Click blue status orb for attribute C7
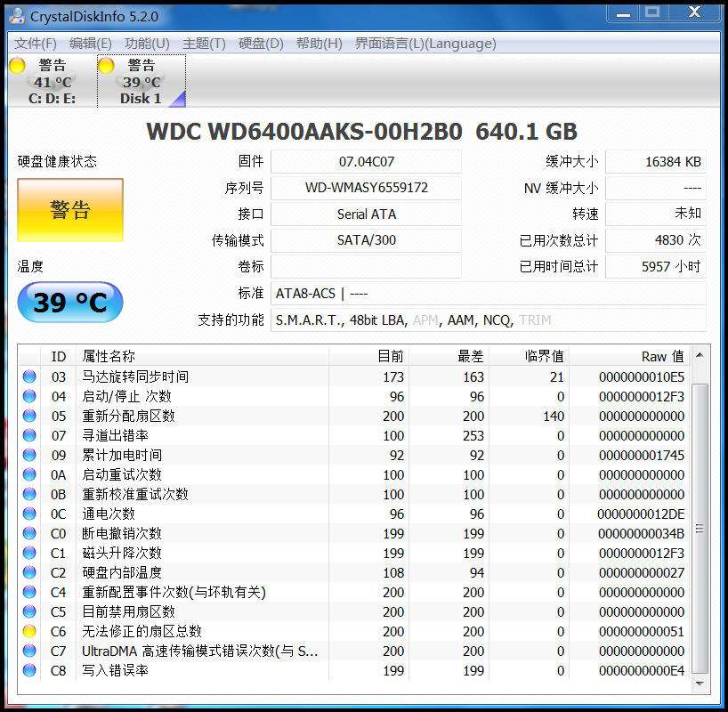Viewport: 728px width, 712px height. (x=29, y=651)
